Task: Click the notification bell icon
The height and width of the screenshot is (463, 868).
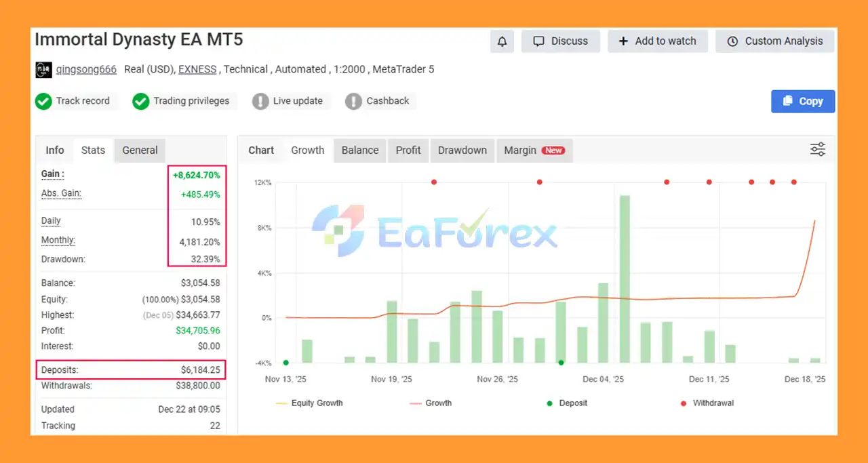Action: coord(502,41)
